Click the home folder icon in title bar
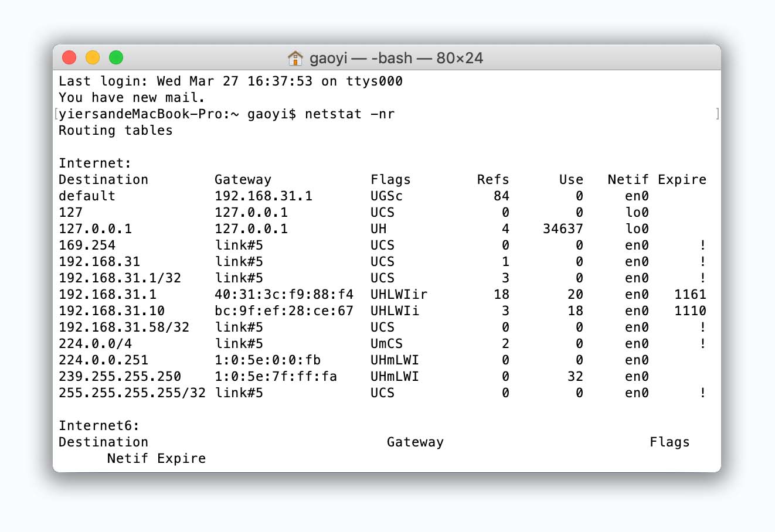This screenshot has width=775, height=532. click(295, 58)
